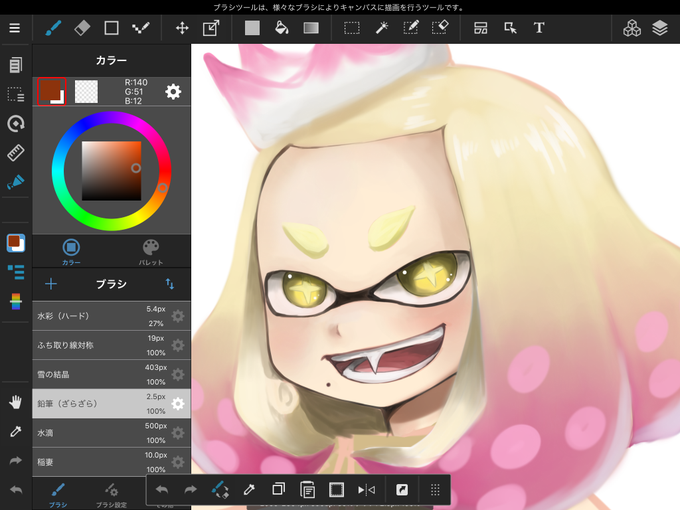
Task: Select the fill rectangle tool
Action: (x=252, y=28)
